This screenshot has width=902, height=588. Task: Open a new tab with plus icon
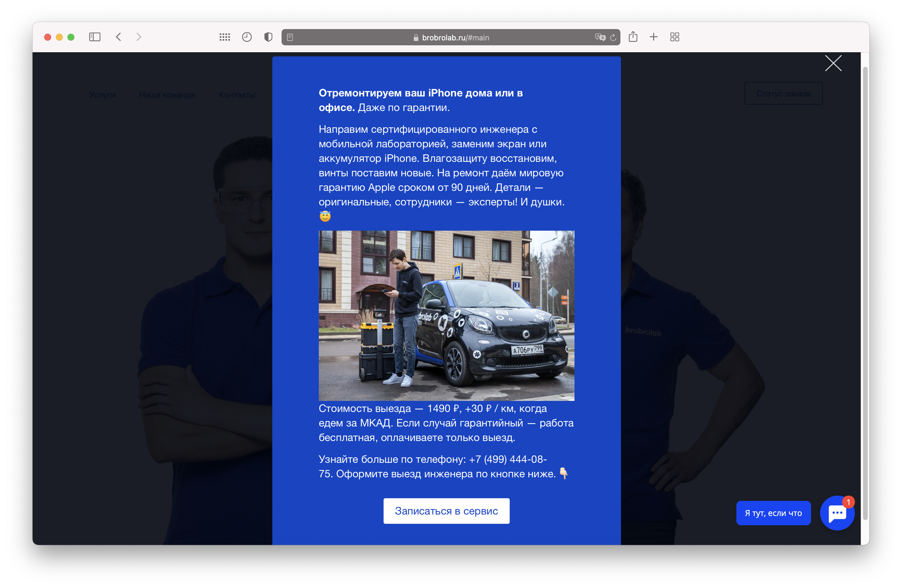pos(653,37)
